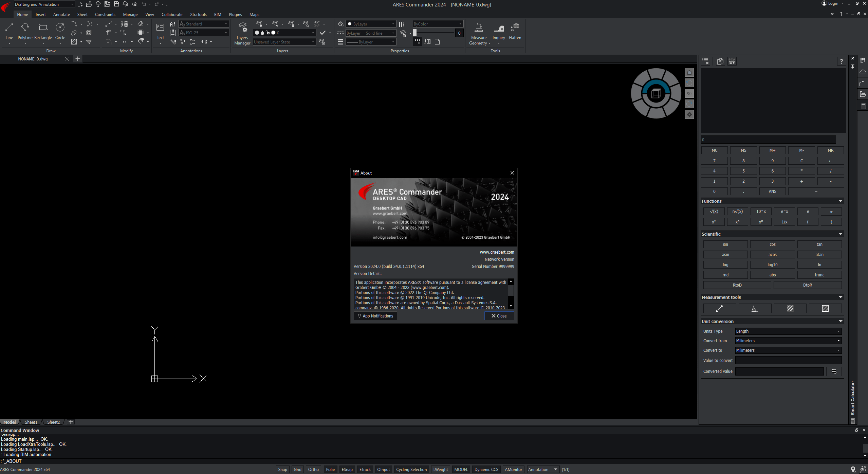
Task: Toggle QInput in status bar
Action: pos(384,470)
